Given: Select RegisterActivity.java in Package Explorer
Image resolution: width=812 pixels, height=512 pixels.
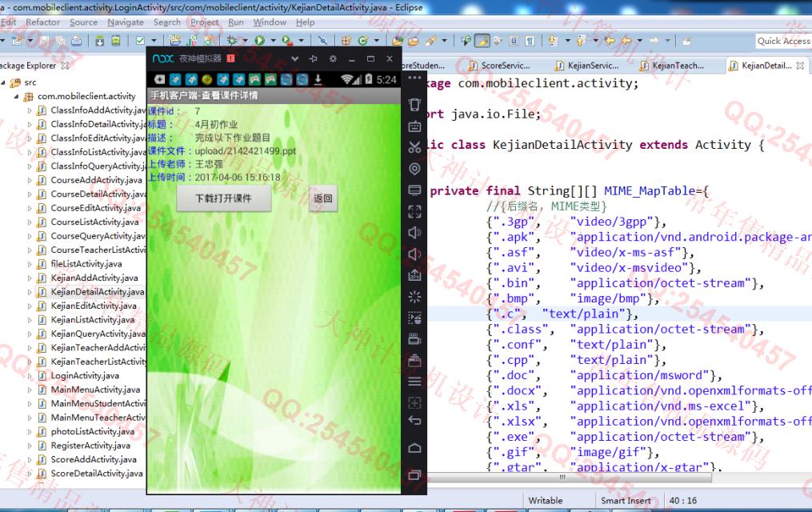Looking at the screenshot, I should tap(90, 446).
